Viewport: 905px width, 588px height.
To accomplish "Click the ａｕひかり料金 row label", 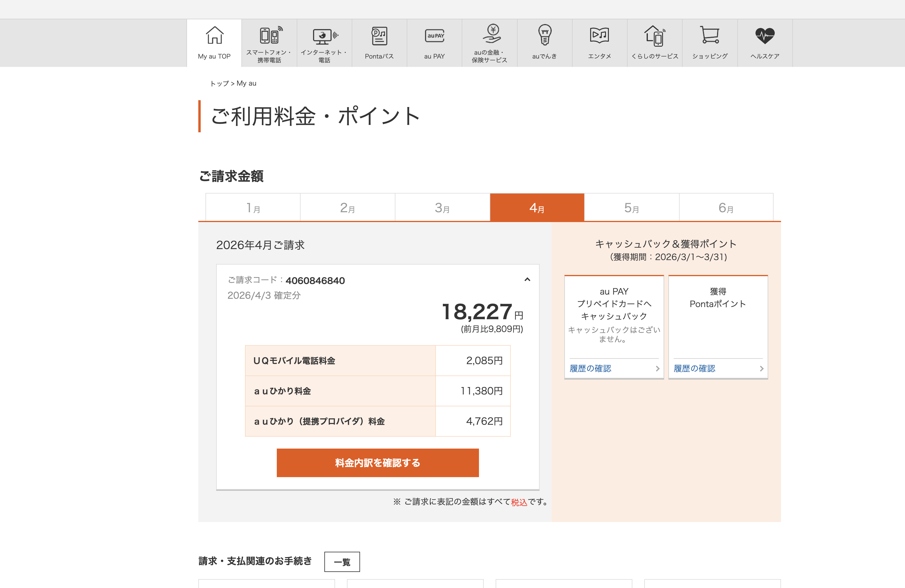I will (282, 391).
